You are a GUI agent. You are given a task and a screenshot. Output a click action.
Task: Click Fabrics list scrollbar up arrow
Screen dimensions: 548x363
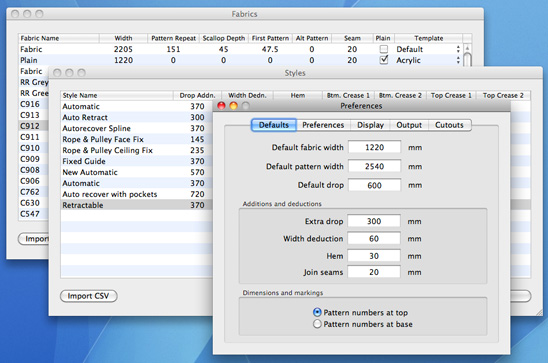467,48
